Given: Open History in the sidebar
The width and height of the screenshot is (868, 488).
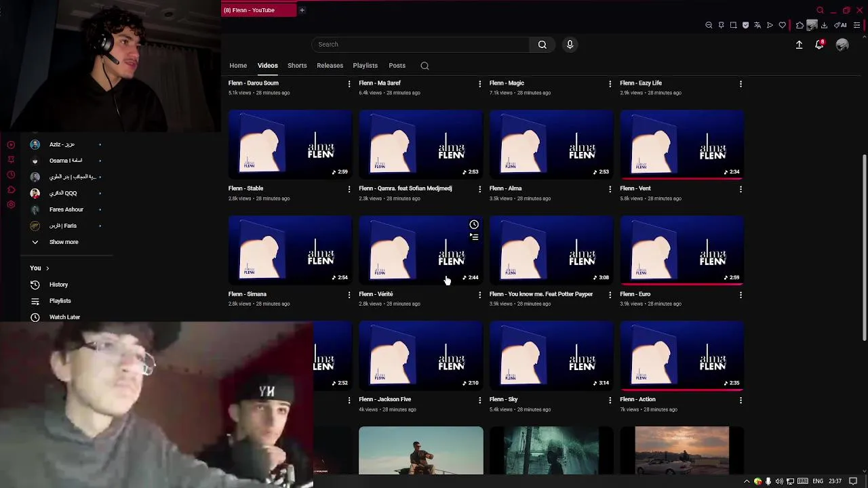Looking at the screenshot, I should pos(58,285).
